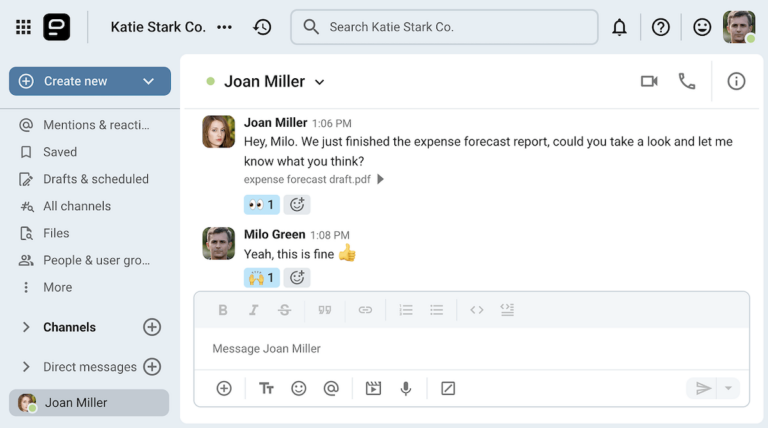Click Joan Miller sender name in message

coord(275,122)
